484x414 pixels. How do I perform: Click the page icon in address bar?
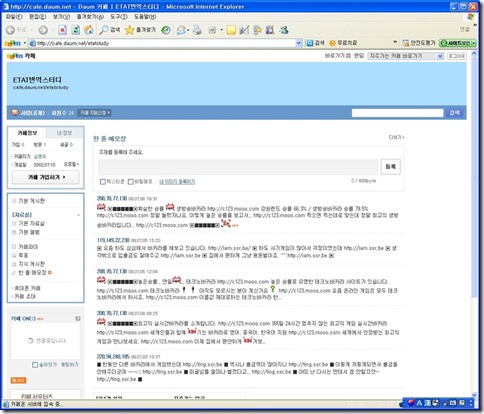[32, 43]
